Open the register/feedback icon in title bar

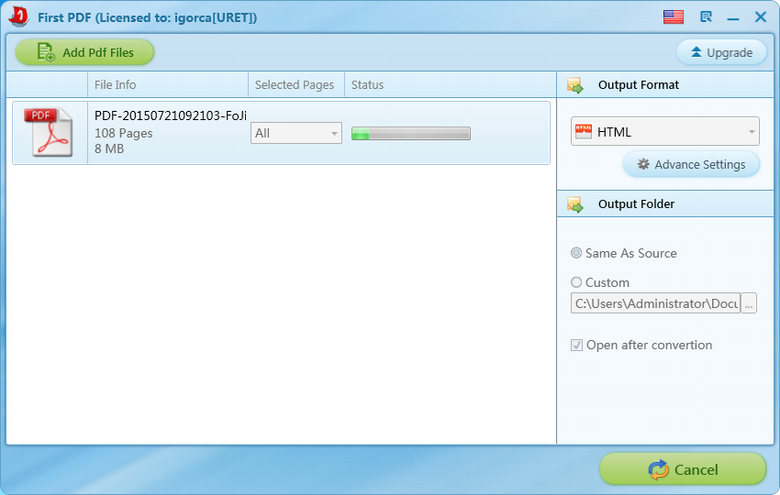coord(705,17)
